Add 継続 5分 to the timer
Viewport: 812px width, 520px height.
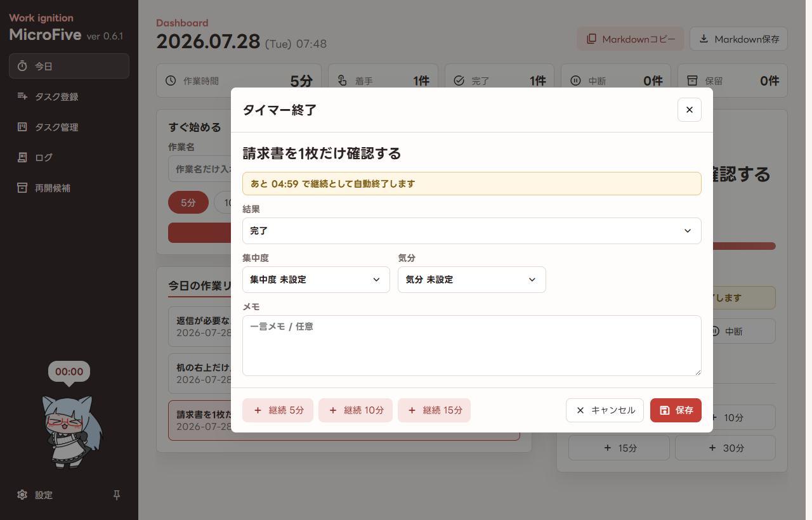coord(278,410)
